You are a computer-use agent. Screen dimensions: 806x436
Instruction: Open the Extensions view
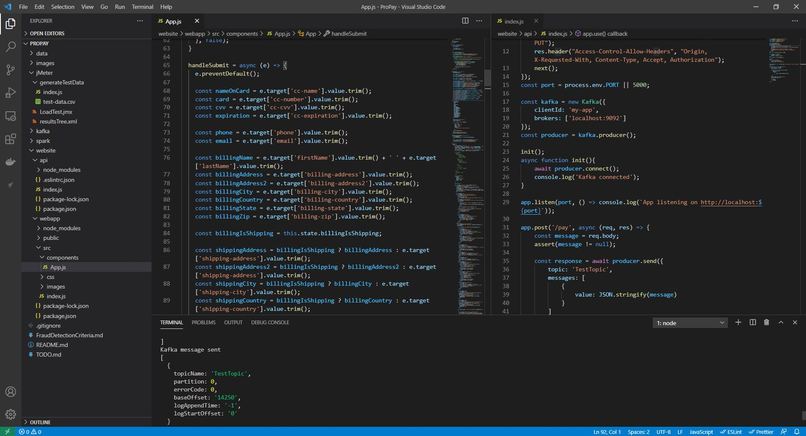10,139
